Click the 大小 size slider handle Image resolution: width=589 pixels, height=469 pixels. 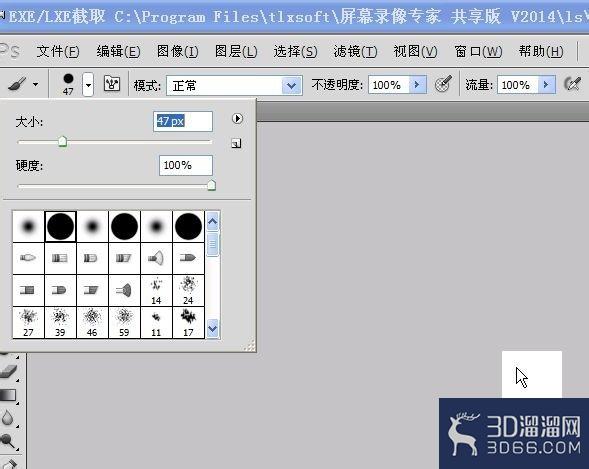(63, 142)
